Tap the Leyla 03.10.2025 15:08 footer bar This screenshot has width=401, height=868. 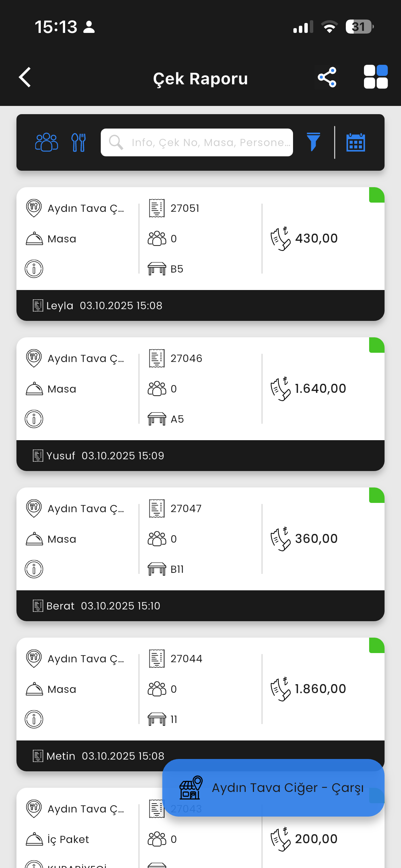[200, 305]
